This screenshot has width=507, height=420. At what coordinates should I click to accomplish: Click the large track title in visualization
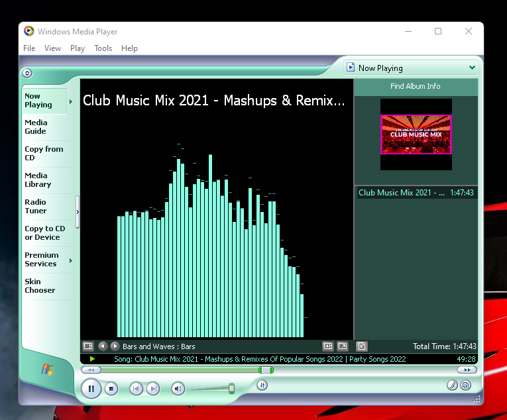tap(213, 101)
